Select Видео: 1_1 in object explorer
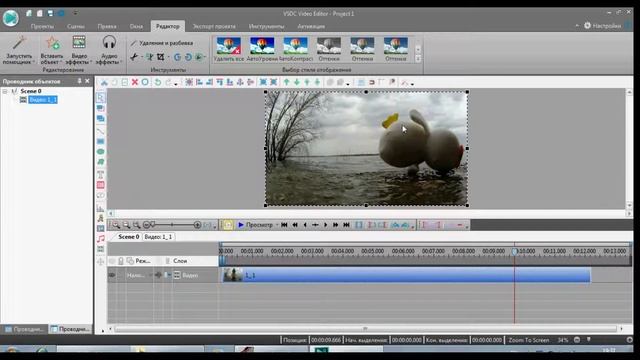 [43, 100]
